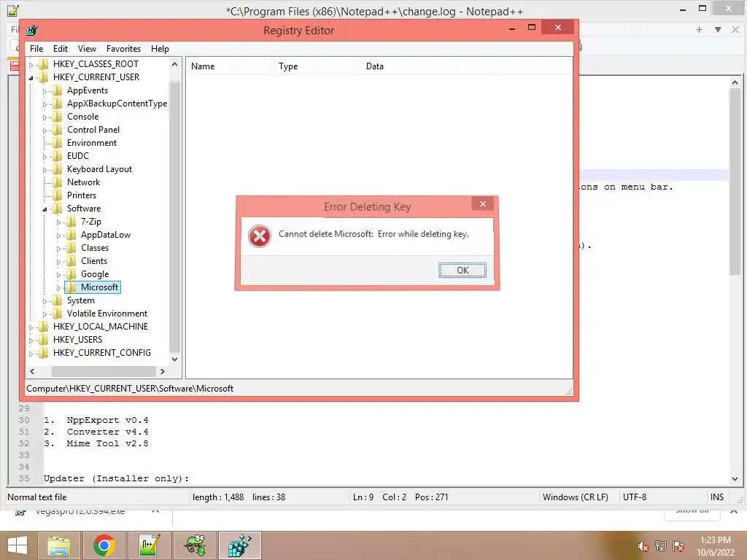
Task: Select the 7-Zip key label
Action: coord(91,222)
